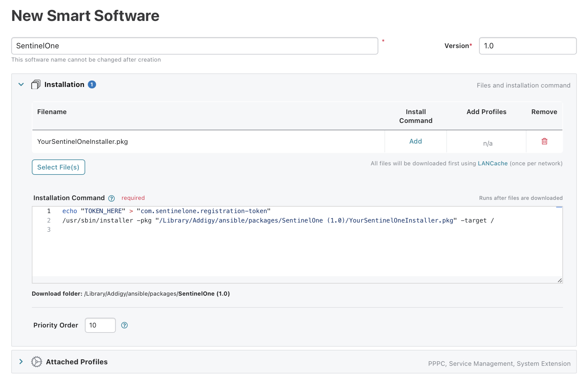
Task: Click the Installation section heading
Action: pos(64,85)
